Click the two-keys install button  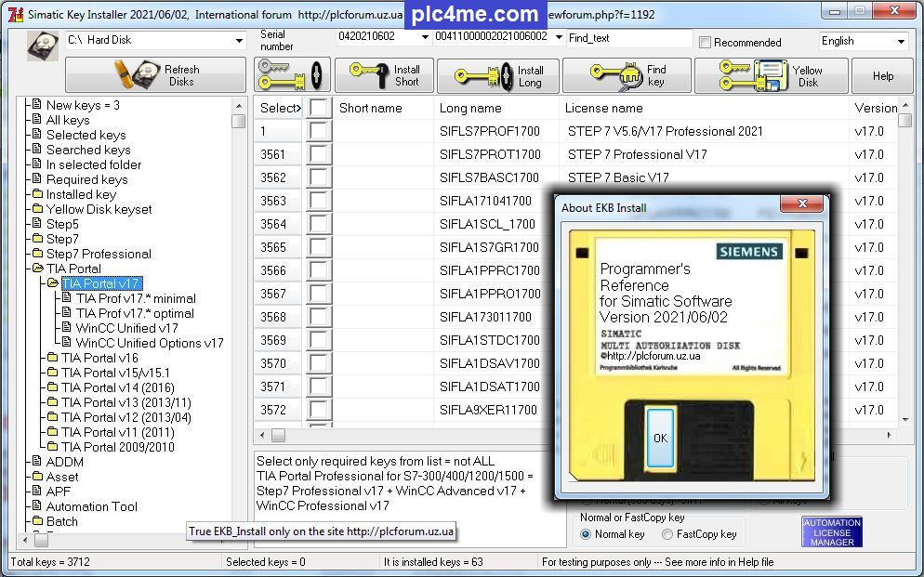(291, 75)
